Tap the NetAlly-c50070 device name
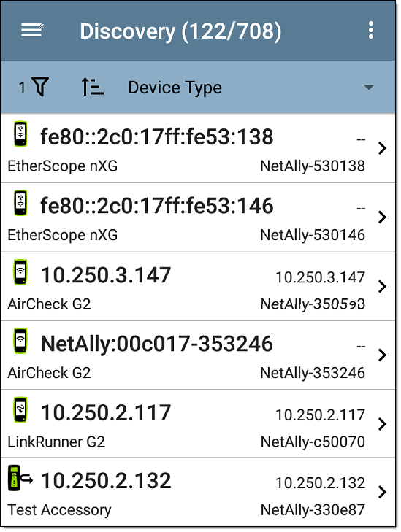Image resolution: width=401 pixels, height=532 pixels. point(313,442)
